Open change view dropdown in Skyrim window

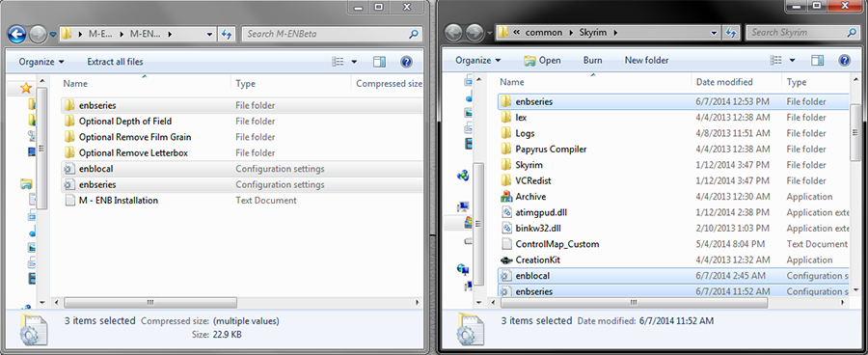[792, 61]
